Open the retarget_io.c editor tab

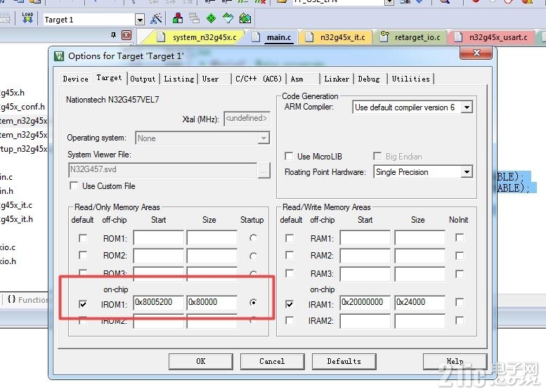click(x=410, y=37)
